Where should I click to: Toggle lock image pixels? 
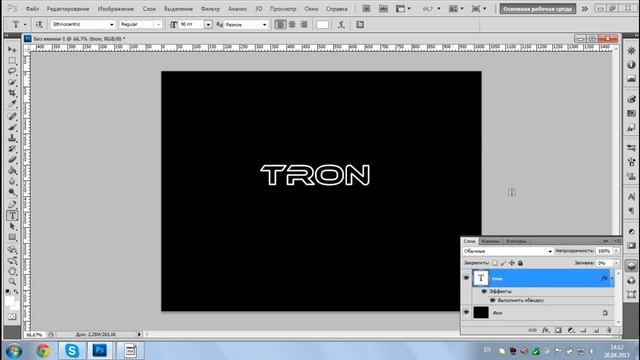(x=503, y=263)
